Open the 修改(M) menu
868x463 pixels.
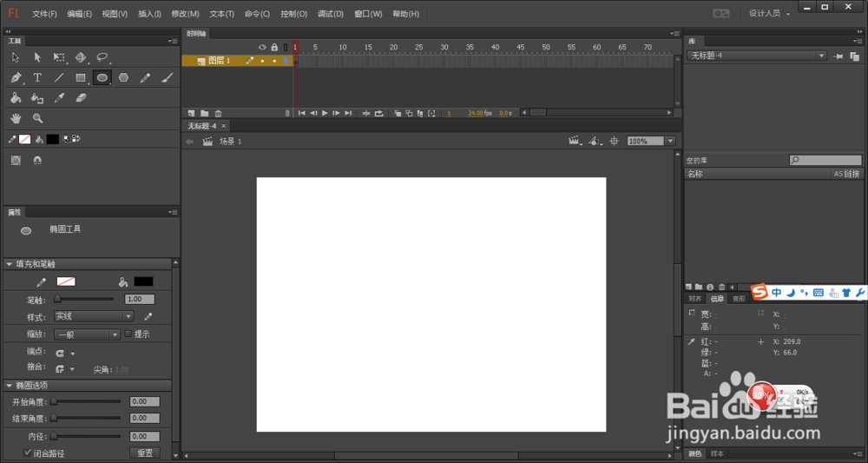pyautogui.click(x=186, y=14)
